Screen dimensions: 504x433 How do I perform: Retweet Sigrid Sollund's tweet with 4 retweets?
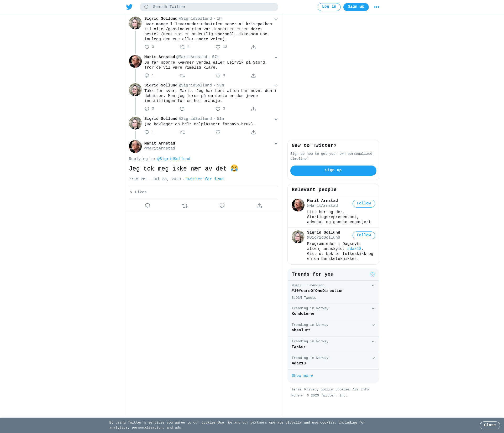click(182, 47)
